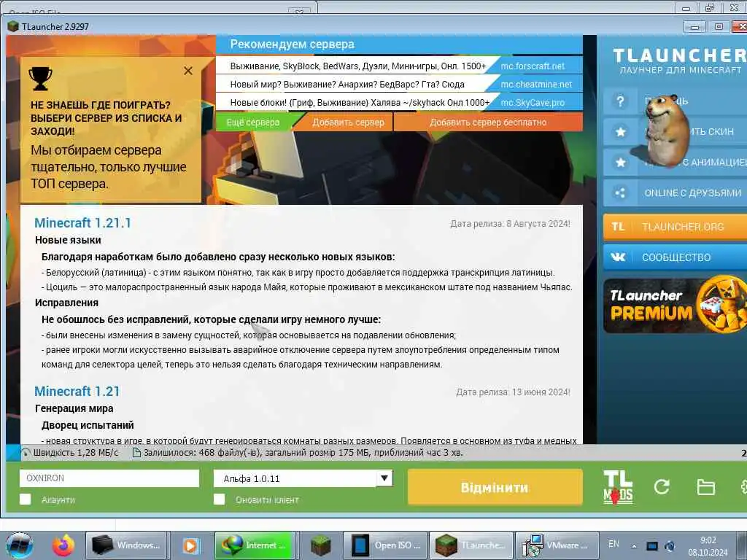Viewport: 747px width, 560px height.
Task: Open the version dropdown Альфа 1.0.11
Action: (303, 478)
